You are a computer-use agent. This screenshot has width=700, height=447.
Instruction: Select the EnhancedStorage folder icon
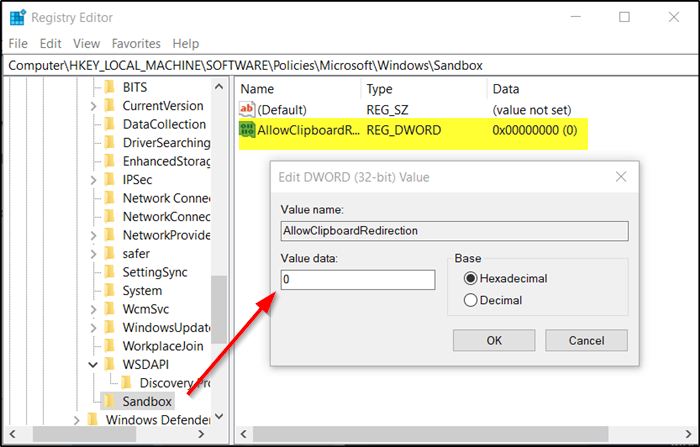click(109, 161)
